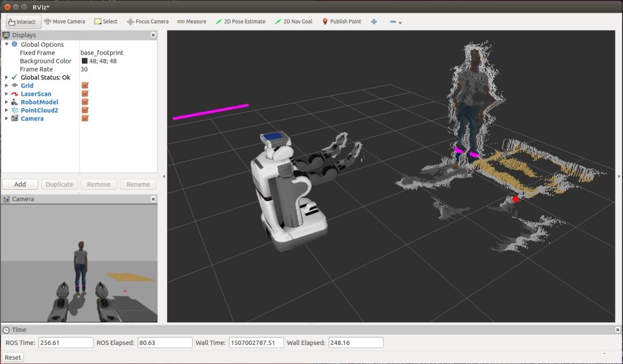
Task: Click the Add display button
Action: click(x=20, y=185)
